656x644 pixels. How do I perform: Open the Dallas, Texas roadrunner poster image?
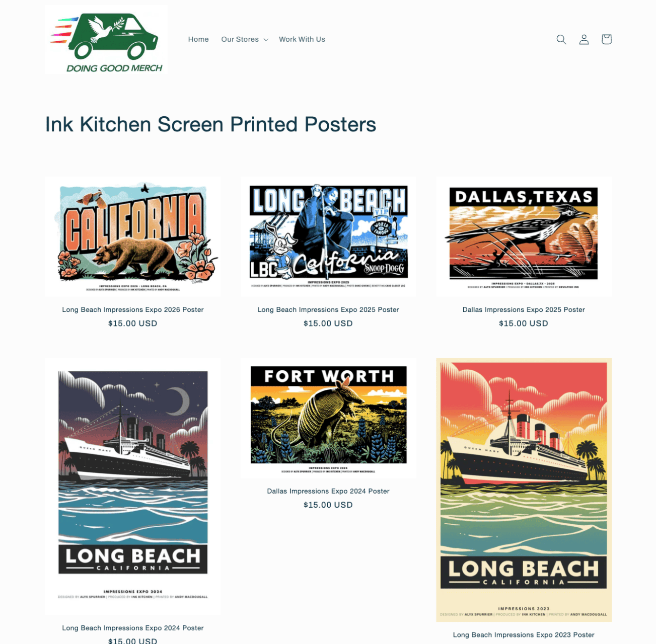pos(524,236)
